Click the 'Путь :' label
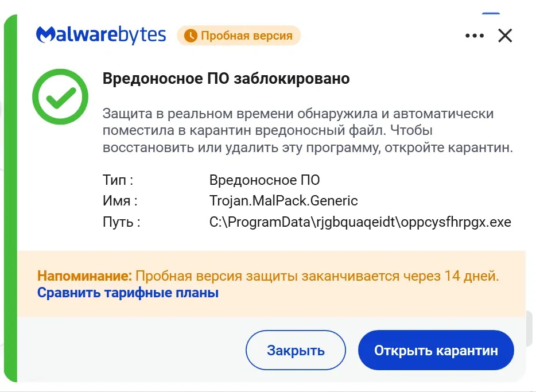The height and width of the screenshot is (392, 536). (x=121, y=222)
